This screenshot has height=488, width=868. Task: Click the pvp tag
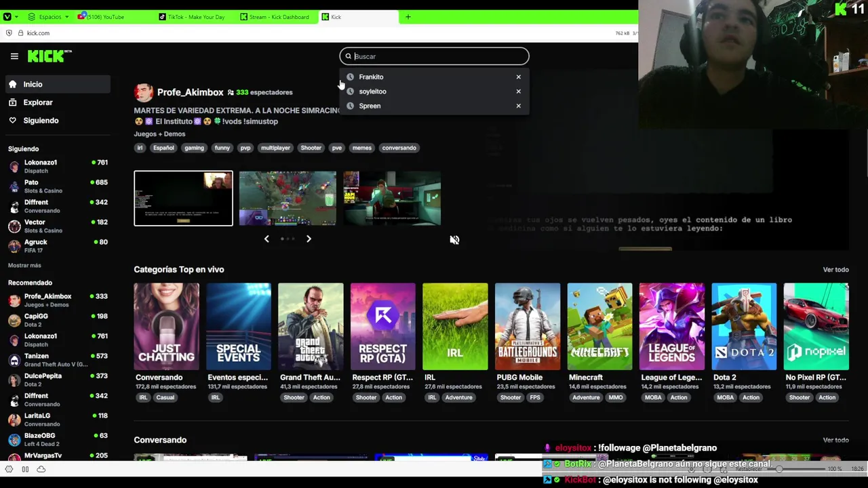pyautogui.click(x=245, y=148)
